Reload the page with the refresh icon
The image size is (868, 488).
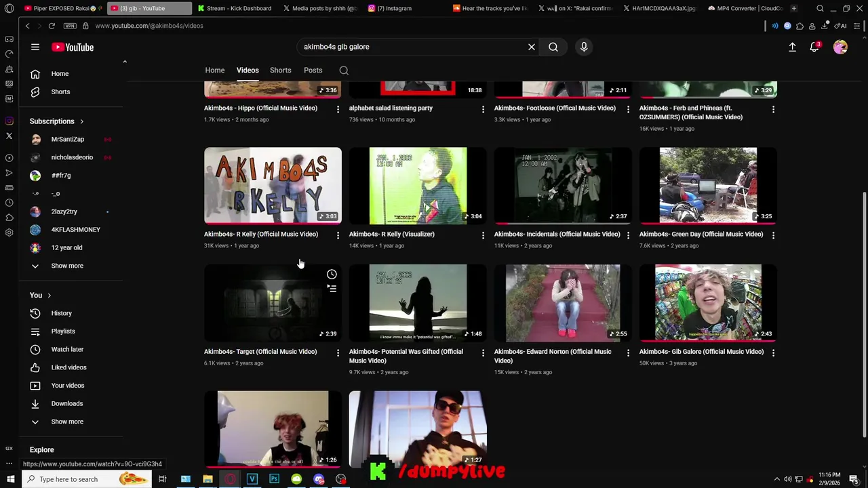52,26
